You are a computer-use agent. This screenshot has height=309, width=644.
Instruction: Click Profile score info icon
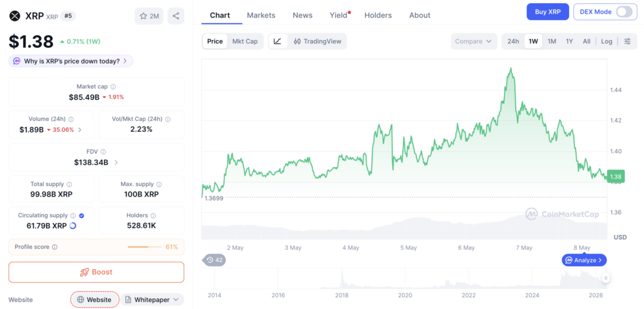pos(55,247)
